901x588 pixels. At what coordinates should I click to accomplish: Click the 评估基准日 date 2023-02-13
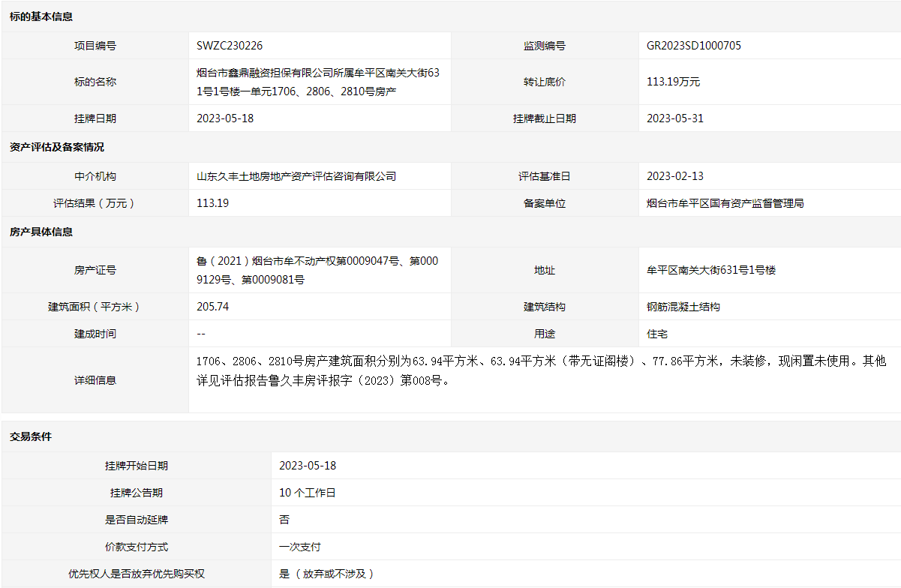click(x=675, y=176)
